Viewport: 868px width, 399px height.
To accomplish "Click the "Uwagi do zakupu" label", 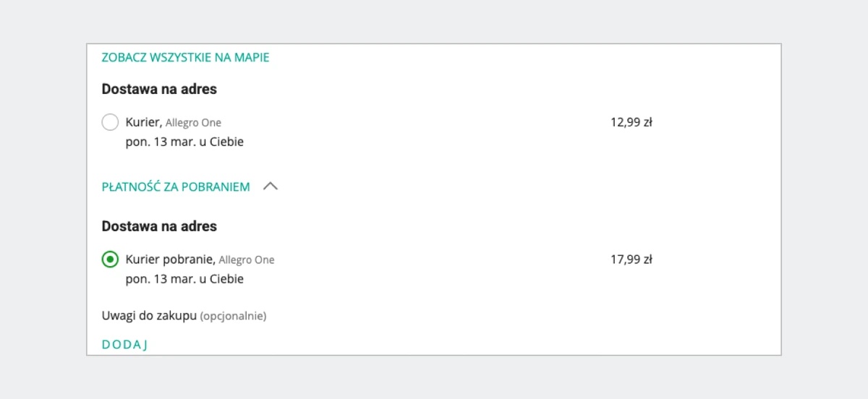I will 149,316.
